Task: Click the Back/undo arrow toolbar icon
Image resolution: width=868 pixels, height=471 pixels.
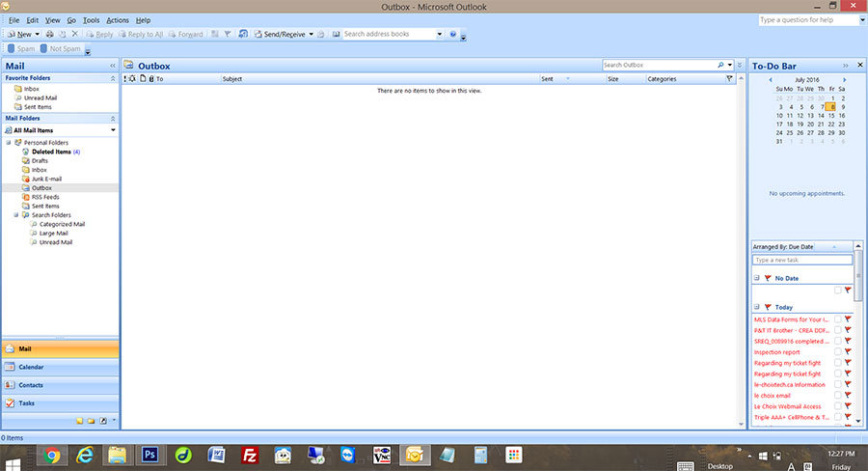Action: pyautogui.click(x=243, y=35)
